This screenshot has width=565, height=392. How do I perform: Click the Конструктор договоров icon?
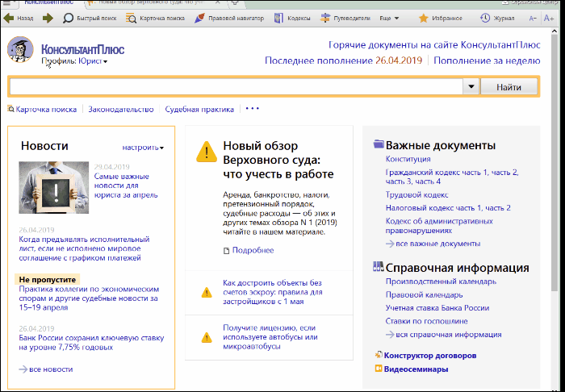point(379,355)
